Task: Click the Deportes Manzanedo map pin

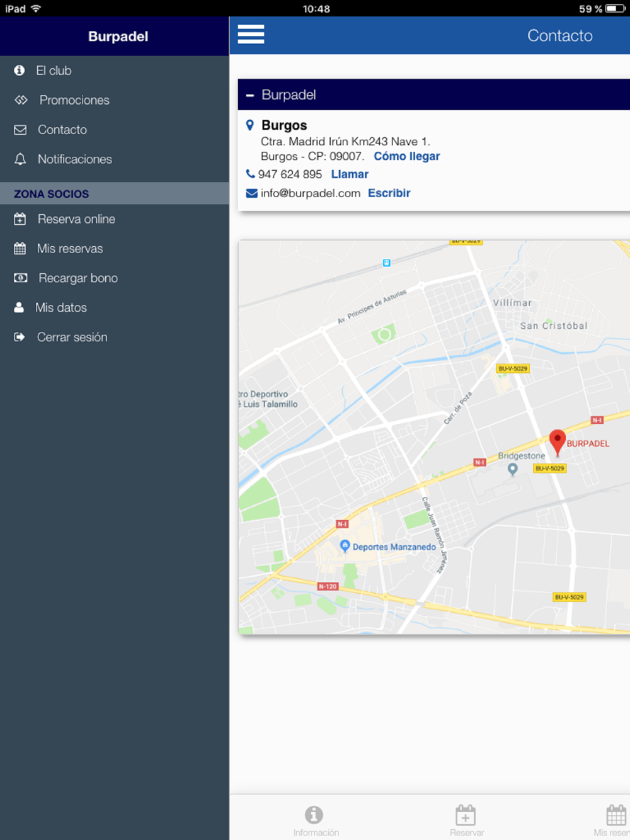Action: point(345,546)
